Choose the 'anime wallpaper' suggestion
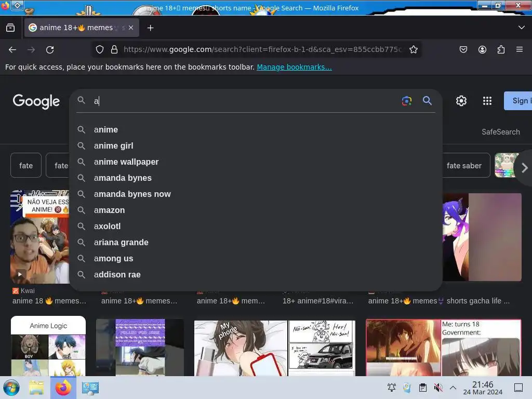 tap(256, 162)
